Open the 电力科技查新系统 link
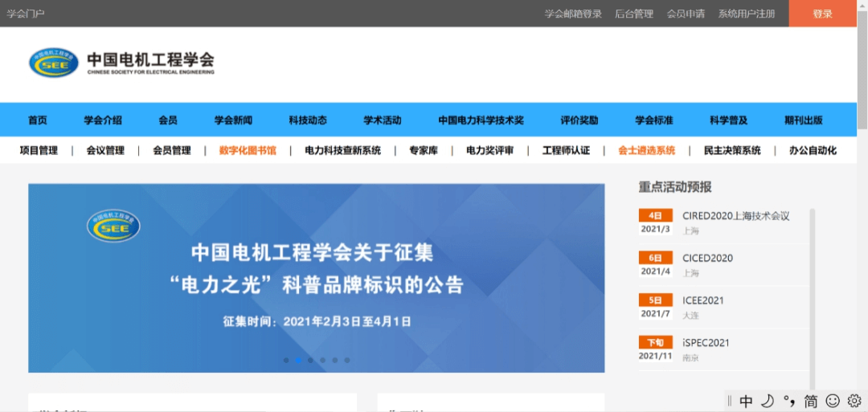Screen dimensions: 868x412 (x=342, y=150)
